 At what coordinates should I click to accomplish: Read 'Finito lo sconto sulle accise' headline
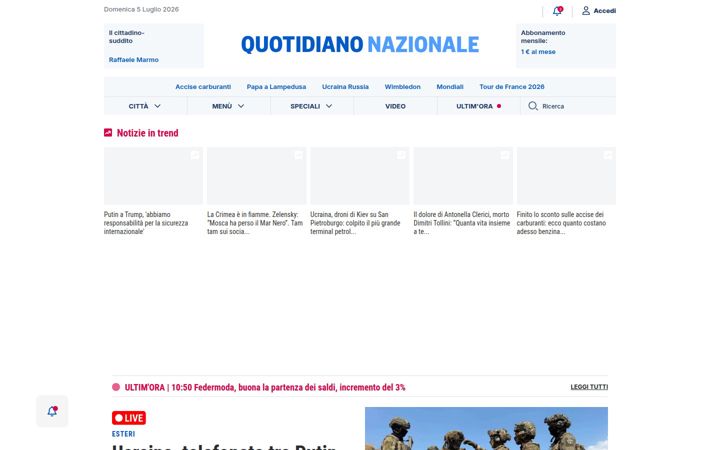click(x=561, y=223)
